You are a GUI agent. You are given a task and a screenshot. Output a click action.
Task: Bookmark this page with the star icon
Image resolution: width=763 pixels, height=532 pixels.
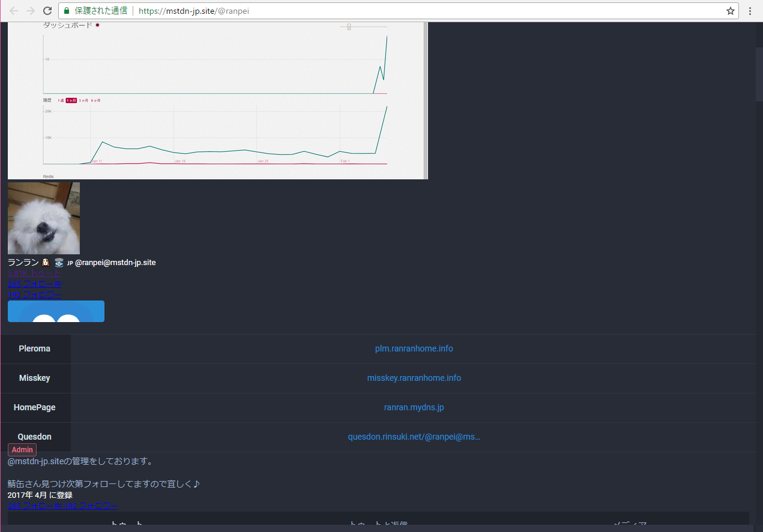click(x=730, y=11)
